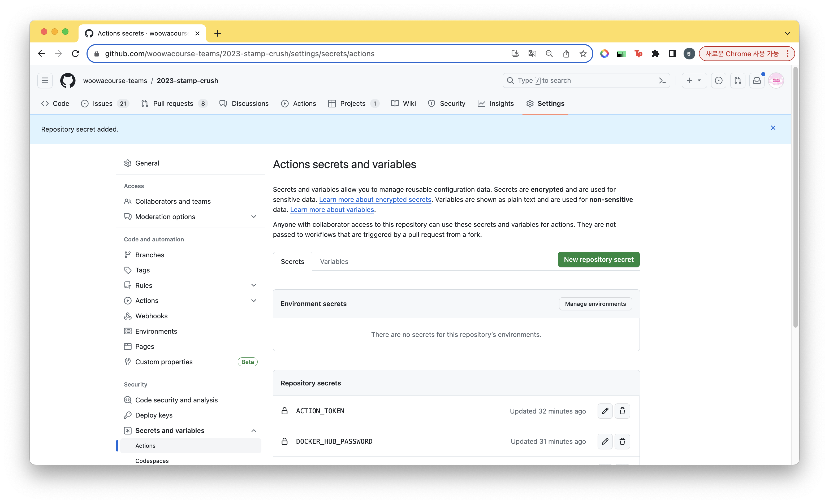Bookmark this page with the star icon
Viewport: 829px width, 504px height.
coord(583,54)
